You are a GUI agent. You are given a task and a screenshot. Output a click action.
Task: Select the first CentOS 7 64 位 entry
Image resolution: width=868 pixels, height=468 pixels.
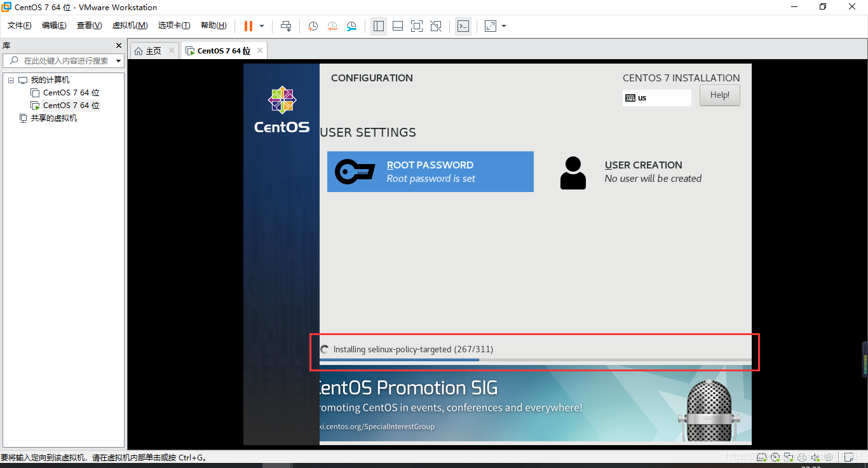coord(71,93)
